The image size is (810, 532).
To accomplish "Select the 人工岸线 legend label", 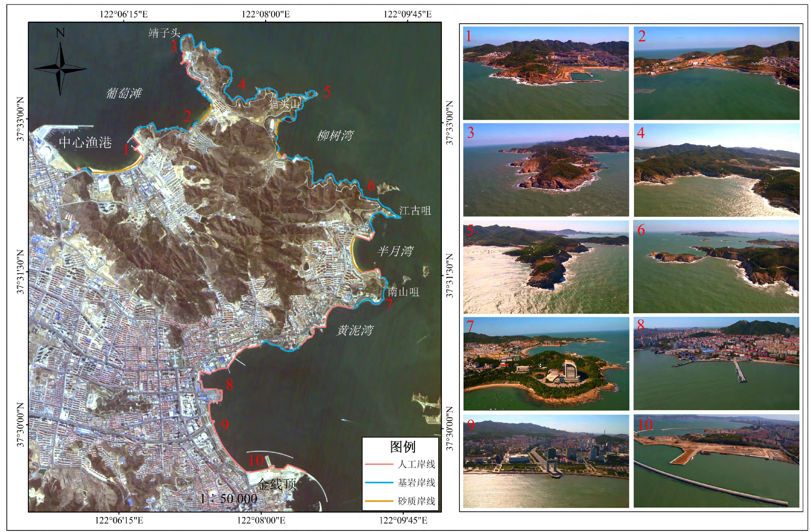I will pyautogui.click(x=416, y=464).
